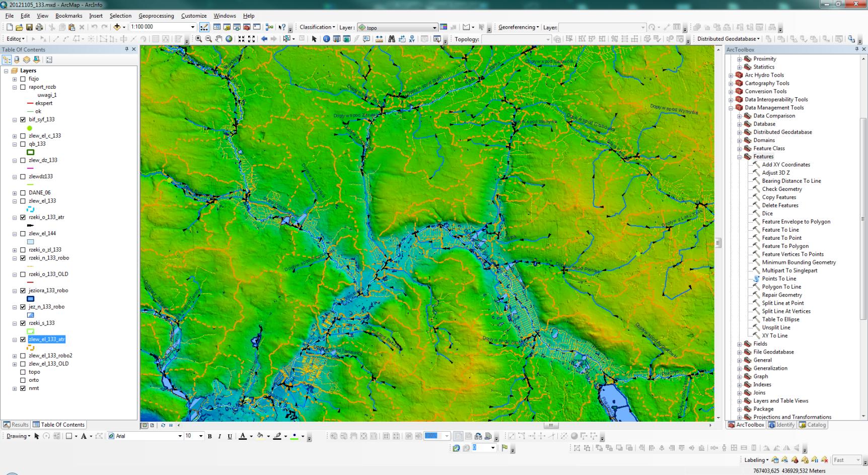Image resolution: width=868 pixels, height=475 pixels.
Task: Open a map document via folder icon
Action: coord(19,27)
